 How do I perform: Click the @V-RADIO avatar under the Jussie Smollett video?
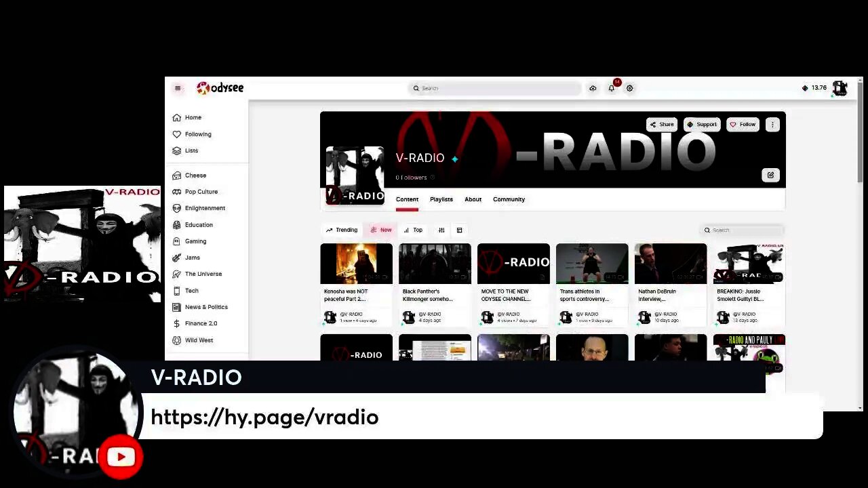click(x=724, y=317)
